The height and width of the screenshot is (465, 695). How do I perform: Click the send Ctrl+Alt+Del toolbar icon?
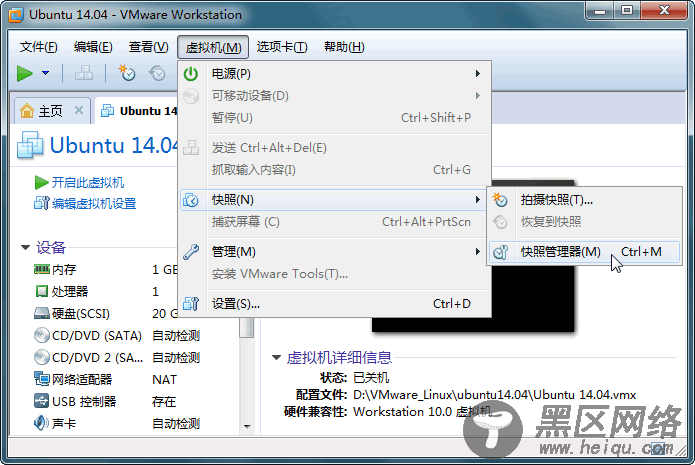tap(84, 73)
